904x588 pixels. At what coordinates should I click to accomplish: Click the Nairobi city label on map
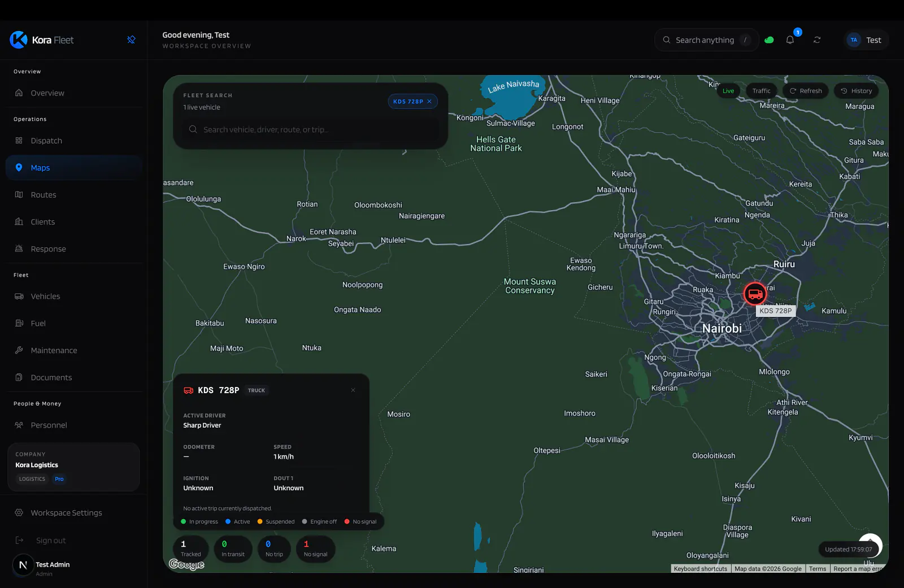click(x=722, y=329)
